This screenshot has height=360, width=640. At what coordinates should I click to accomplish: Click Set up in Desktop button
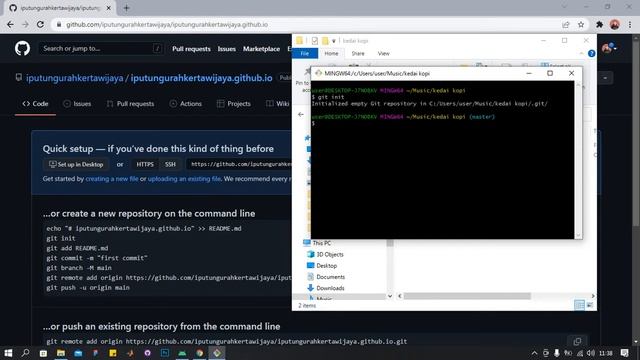click(x=76, y=164)
